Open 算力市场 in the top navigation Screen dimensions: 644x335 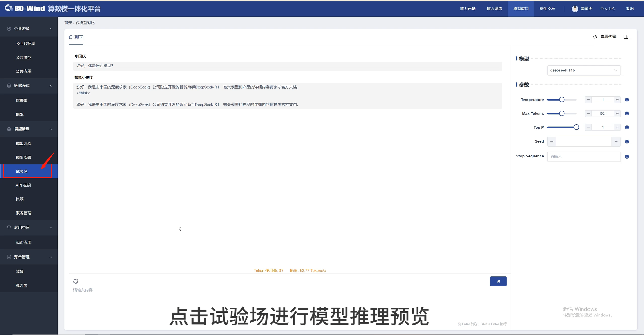(467, 9)
